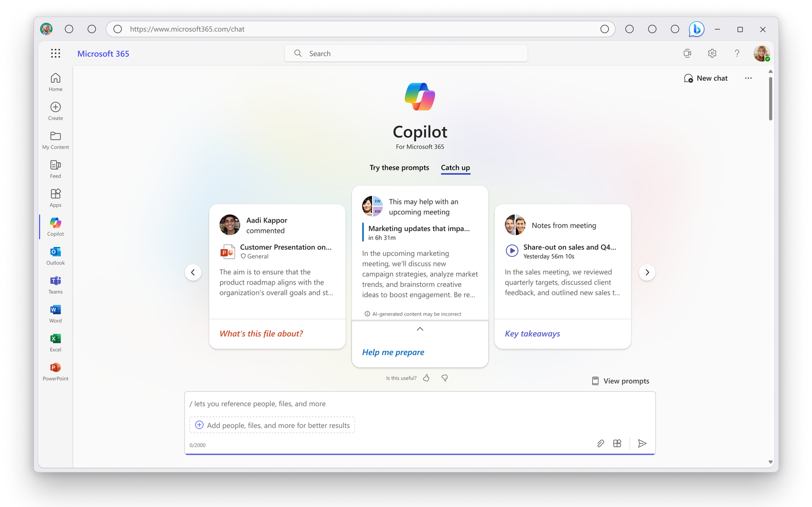Open the plugins picker beside the paperclip
This screenshot has width=812, height=507.
pyautogui.click(x=617, y=443)
